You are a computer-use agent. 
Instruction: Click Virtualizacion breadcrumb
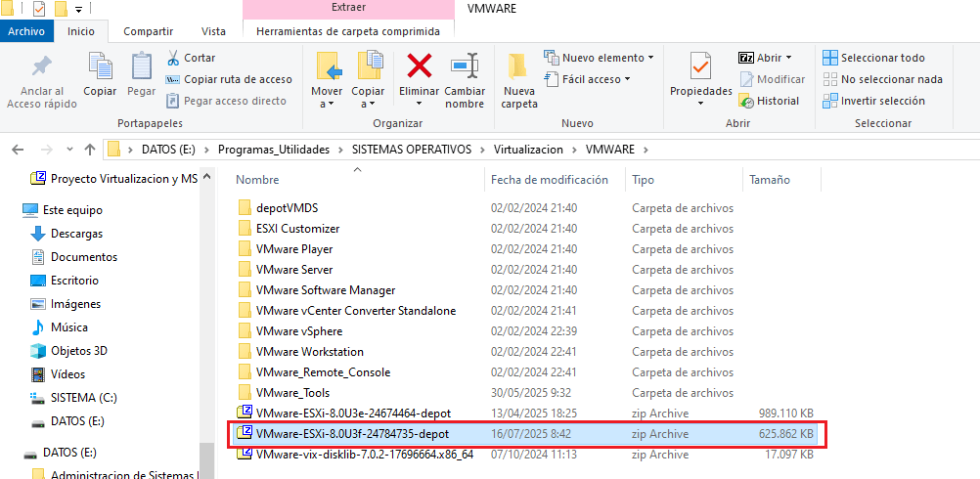[528, 150]
